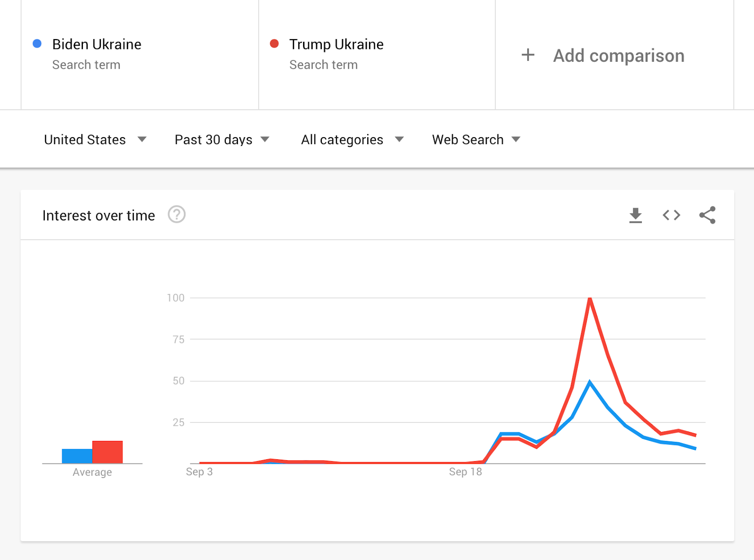Click the red peak at 100
Screen dimensions: 754x560
pyautogui.click(x=590, y=299)
